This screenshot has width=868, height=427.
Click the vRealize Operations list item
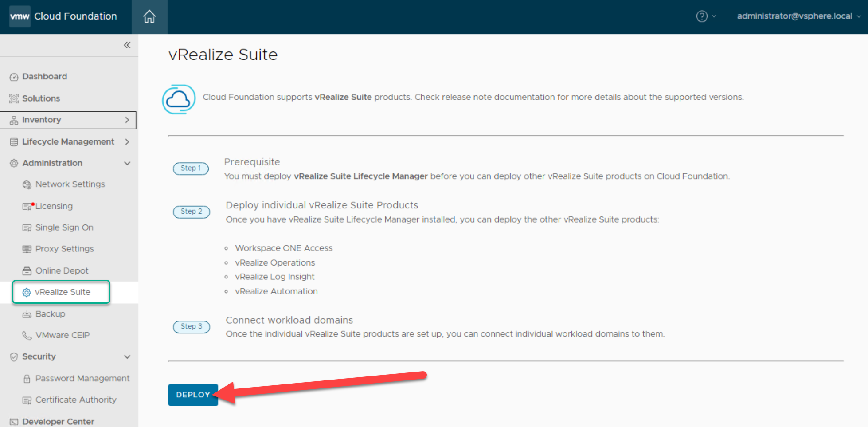tap(275, 263)
